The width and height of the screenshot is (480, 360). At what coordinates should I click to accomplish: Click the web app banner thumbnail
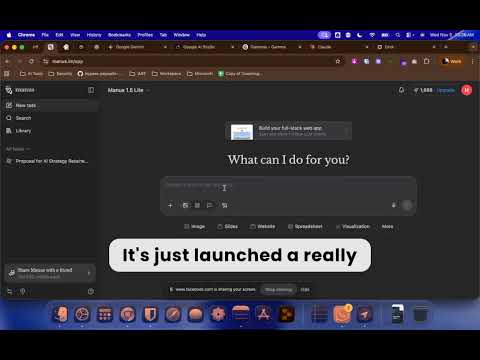coord(242,132)
